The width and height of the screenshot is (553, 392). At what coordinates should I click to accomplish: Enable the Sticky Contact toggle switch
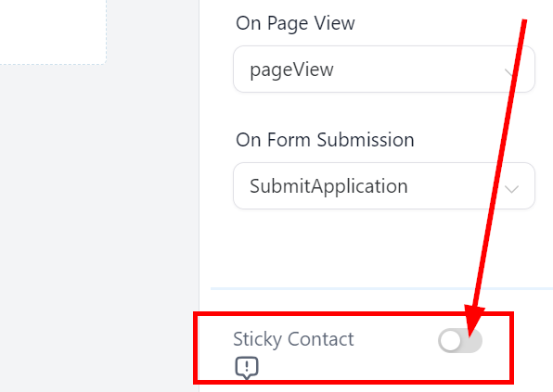[x=460, y=341]
